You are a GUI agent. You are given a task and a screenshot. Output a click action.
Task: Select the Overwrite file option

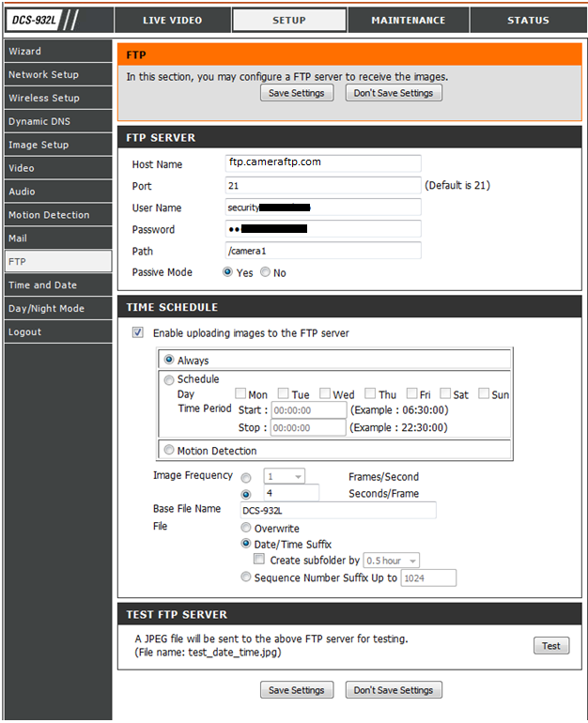[x=246, y=529]
